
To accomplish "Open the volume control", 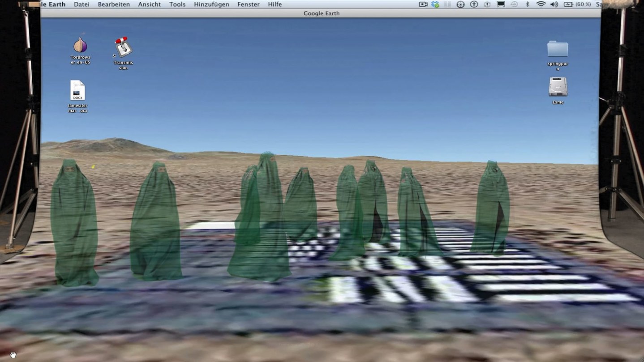I will [x=554, y=4].
